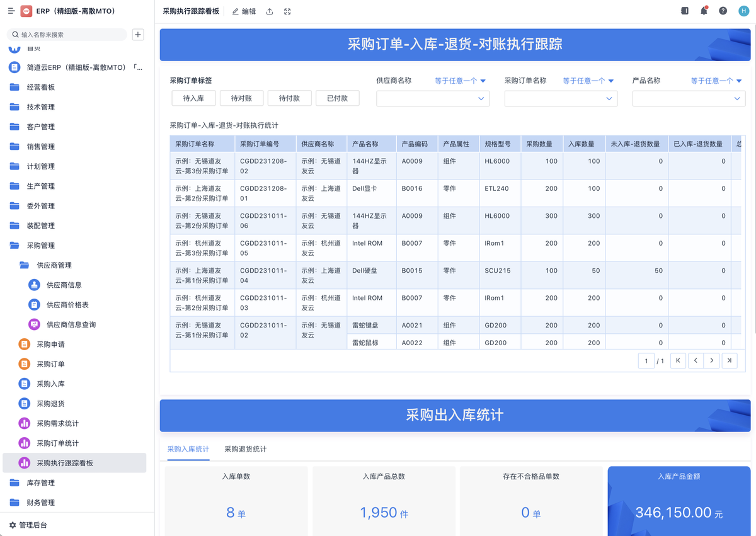The width and height of the screenshot is (756, 536).
Task: Enter fullscreen mode using expand icon
Action: click(x=287, y=11)
